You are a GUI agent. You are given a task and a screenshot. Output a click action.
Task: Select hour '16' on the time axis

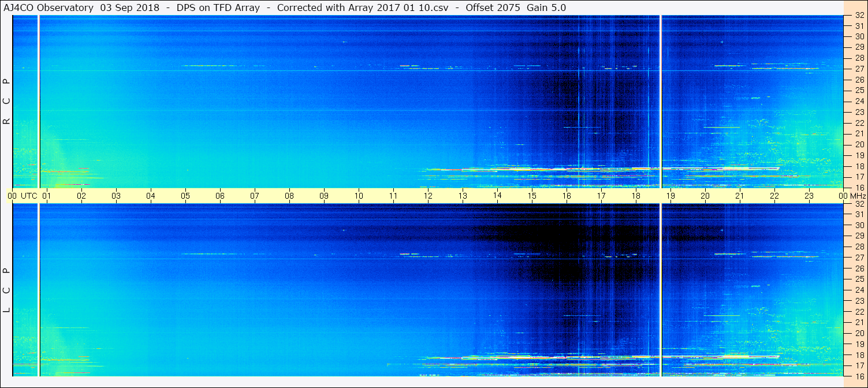pyautogui.click(x=567, y=196)
